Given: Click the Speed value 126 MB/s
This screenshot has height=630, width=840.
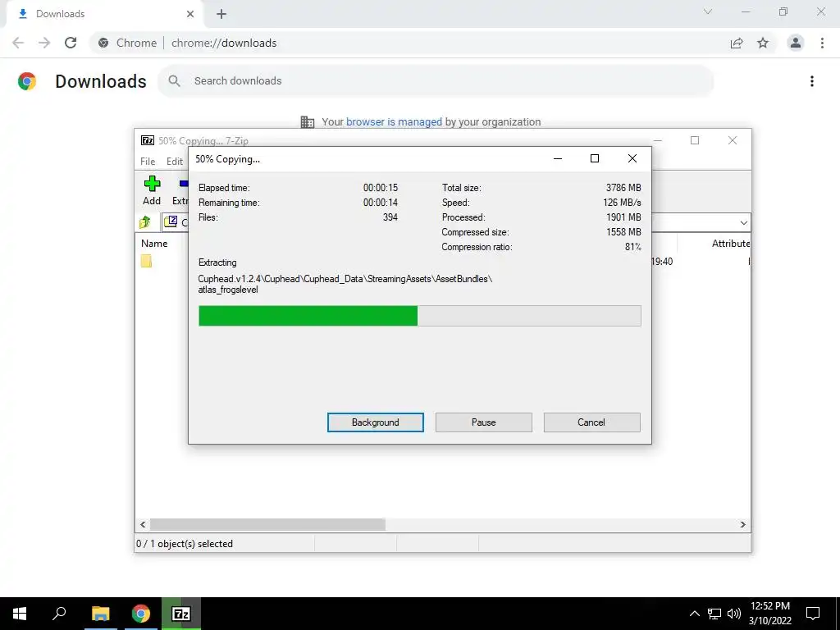Looking at the screenshot, I should (622, 203).
